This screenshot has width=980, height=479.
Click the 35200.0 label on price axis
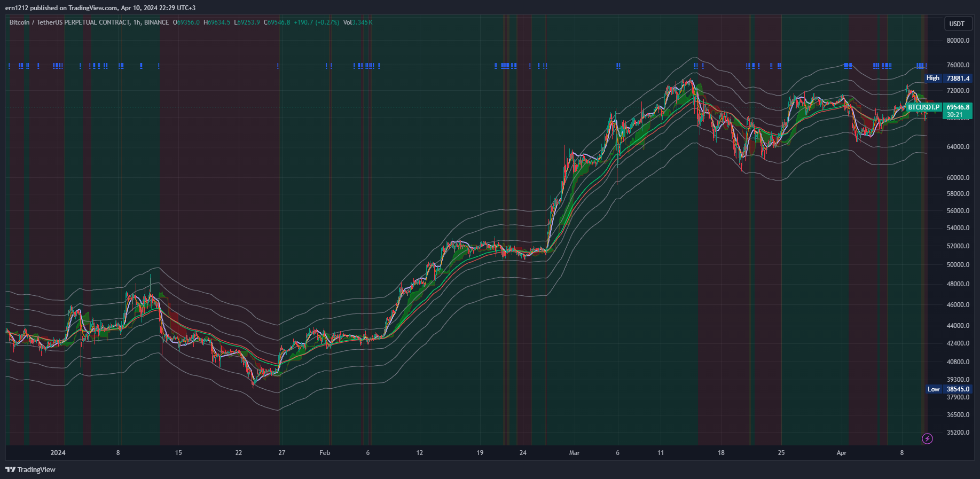(958, 433)
